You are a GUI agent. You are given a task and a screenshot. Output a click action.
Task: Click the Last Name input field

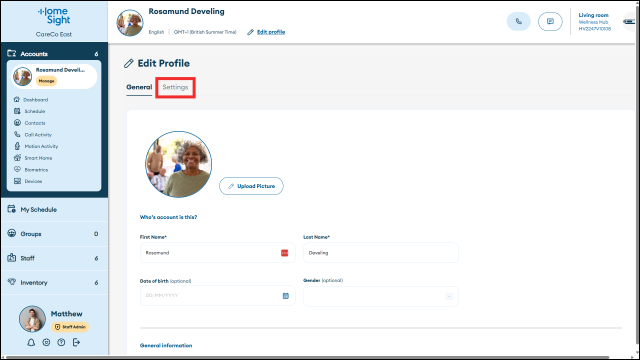point(381,253)
